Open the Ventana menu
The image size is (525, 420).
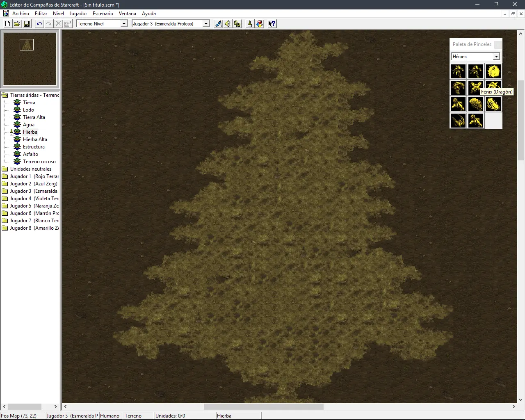click(128, 14)
